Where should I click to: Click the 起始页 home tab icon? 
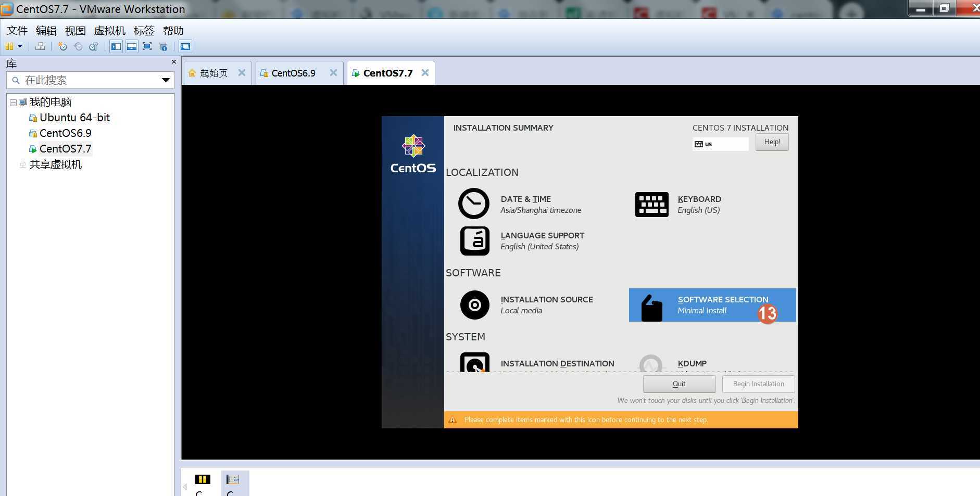[192, 73]
